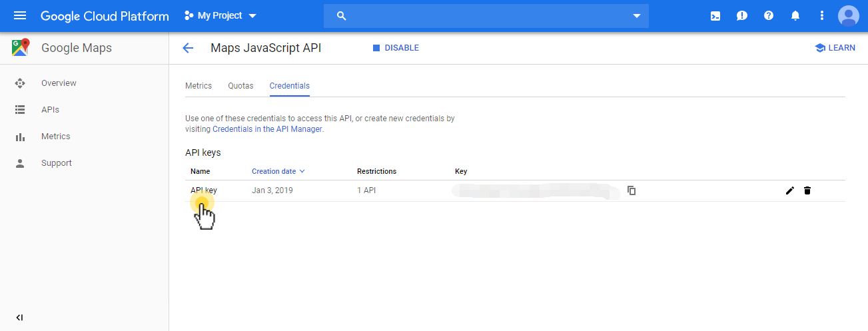The height and width of the screenshot is (331, 868).
Task: Open APIs in the sidebar
Action: click(x=50, y=110)
